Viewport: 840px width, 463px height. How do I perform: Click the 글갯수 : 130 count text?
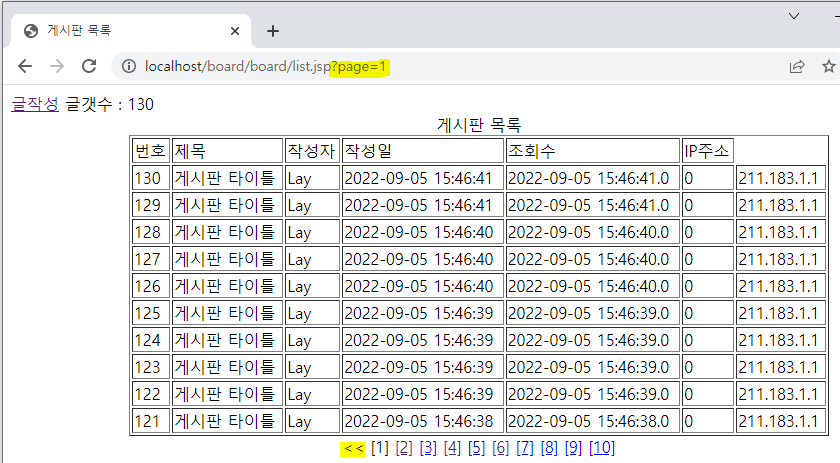[x=109, y=104]
